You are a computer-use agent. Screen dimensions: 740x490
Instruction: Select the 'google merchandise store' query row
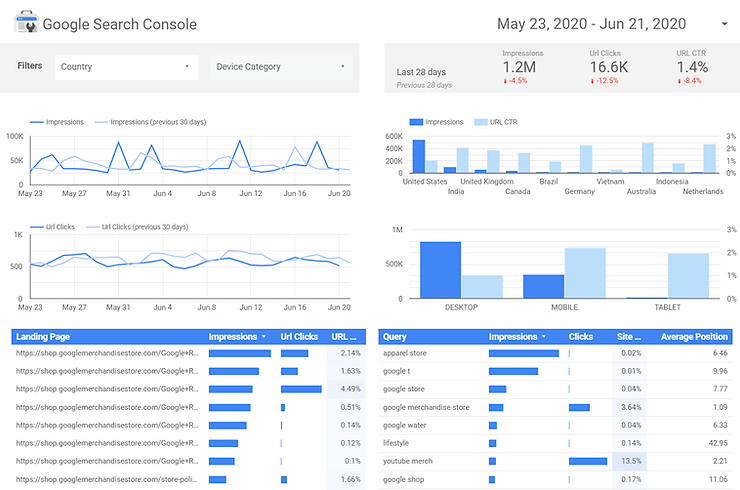(x=555, y=407)
